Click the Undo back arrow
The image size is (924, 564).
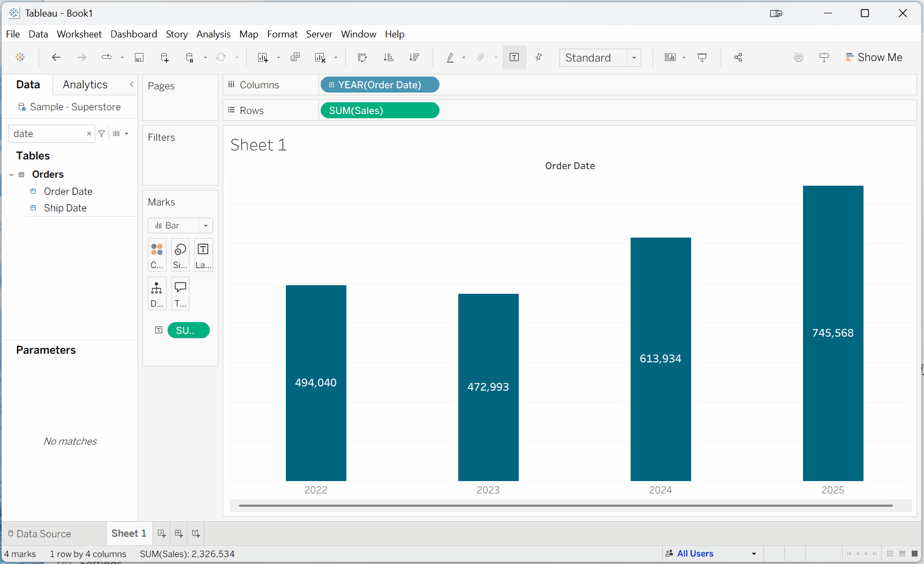tap(56, 57)
